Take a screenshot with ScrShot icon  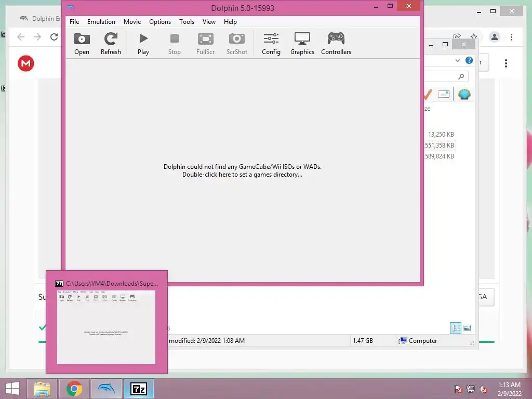coord(236,44)
